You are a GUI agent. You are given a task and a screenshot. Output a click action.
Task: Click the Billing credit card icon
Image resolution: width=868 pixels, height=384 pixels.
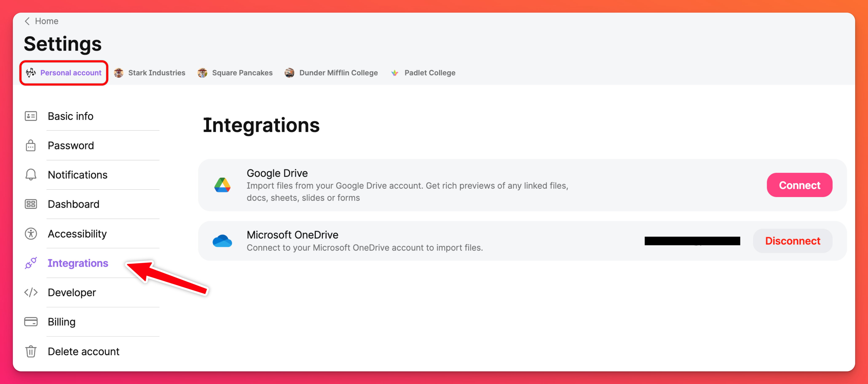31,322
